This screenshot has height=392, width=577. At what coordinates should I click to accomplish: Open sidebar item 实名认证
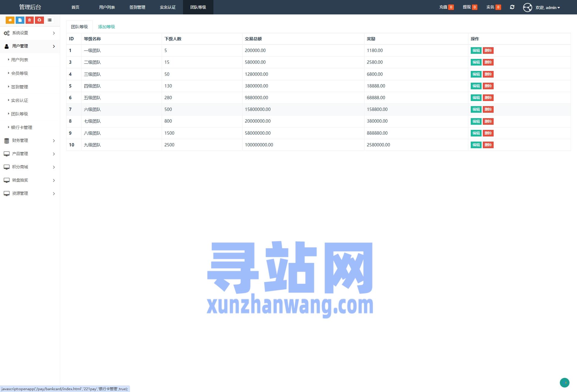[x=20, y=100]
